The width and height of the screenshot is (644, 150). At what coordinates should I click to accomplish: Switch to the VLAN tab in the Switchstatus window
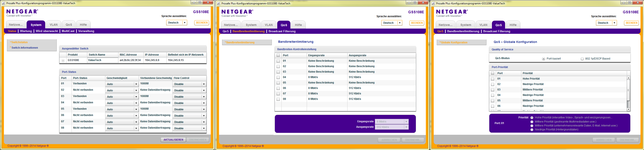(x=53, y=25)
